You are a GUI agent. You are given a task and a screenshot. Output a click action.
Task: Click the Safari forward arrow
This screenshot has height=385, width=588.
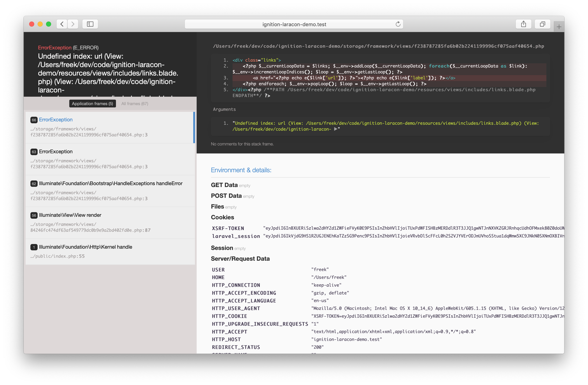click(x=73, y=24)
